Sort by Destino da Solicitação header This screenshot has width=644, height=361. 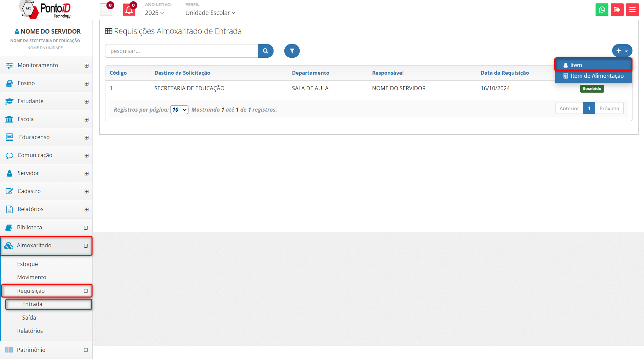[x=182, y=73]
